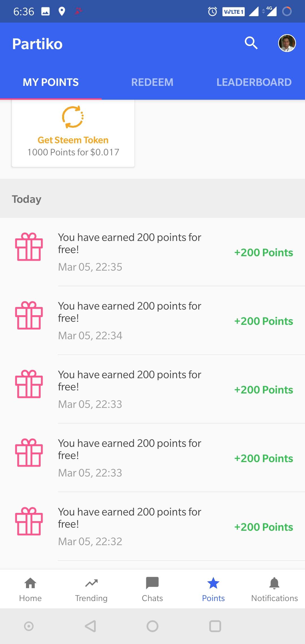Tap the gift icon for the 22:32 entry

pyautogui.click(x=29, y=521)
